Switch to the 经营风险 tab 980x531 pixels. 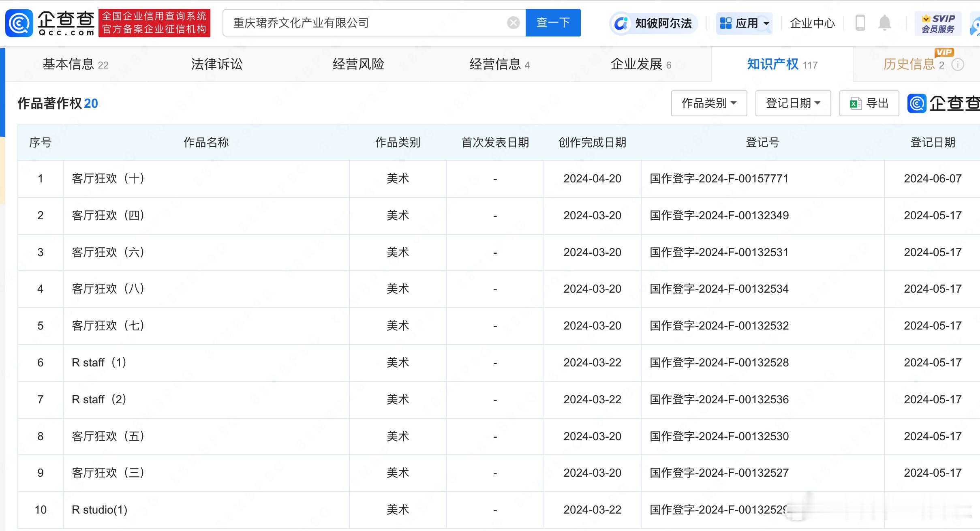tap(358, 64)
